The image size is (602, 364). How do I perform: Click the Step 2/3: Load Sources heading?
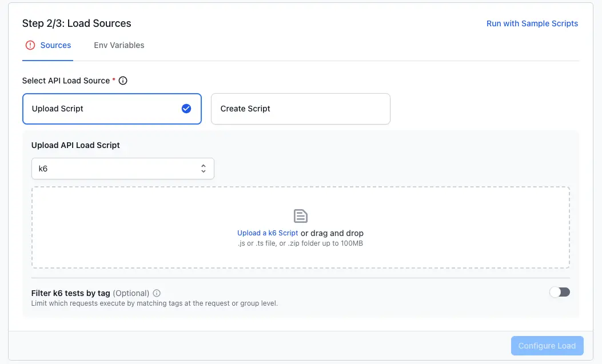(x=77, y=23)
